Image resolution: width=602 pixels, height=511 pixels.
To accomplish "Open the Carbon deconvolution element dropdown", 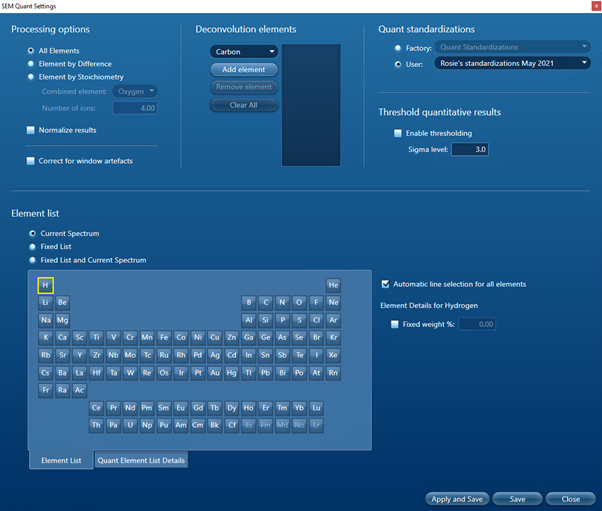I will [x=244, y=52].
